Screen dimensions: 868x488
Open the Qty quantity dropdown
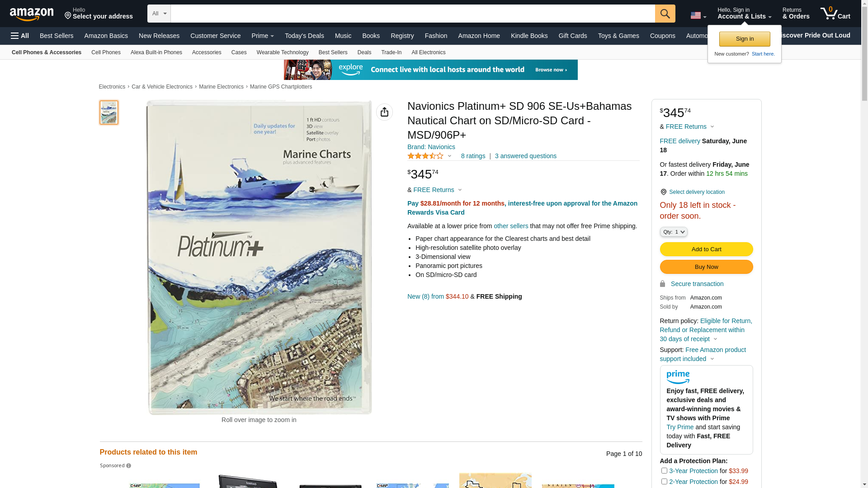674,232
